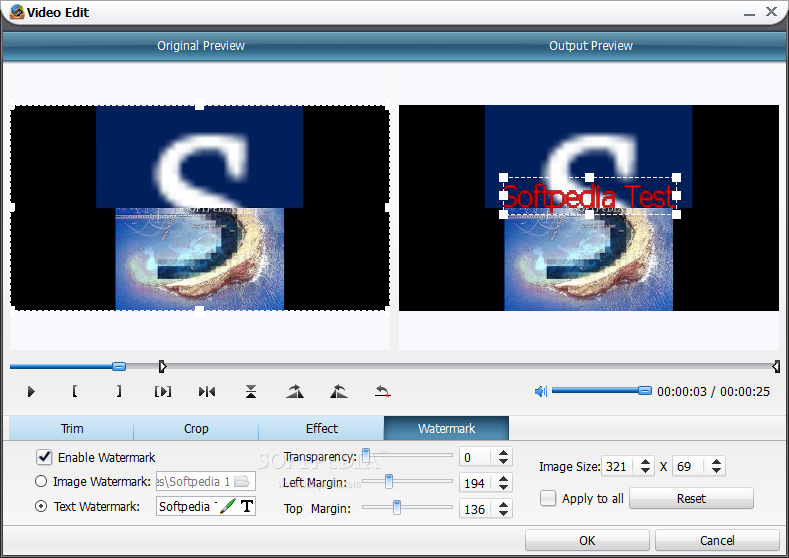The height and width of the screenshot is (558, 789).
Task: Click the vertical flip hourglass icon
Action: pyautogui.click(x=251, y=391)
